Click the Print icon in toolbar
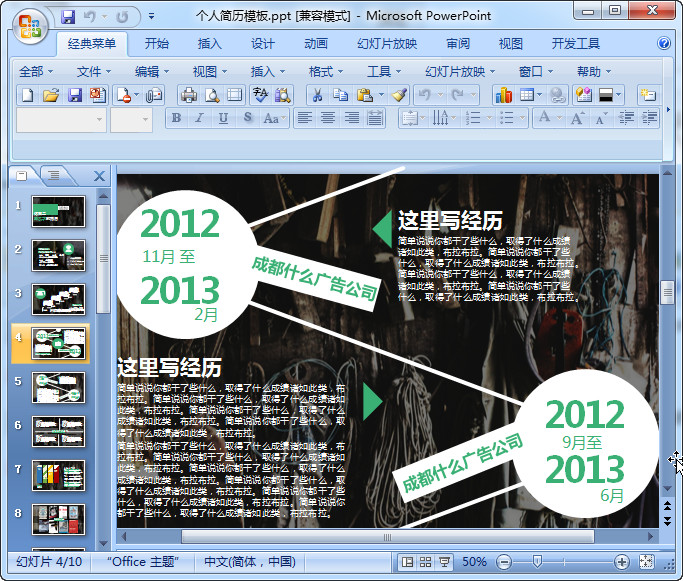 click(188, 95)
